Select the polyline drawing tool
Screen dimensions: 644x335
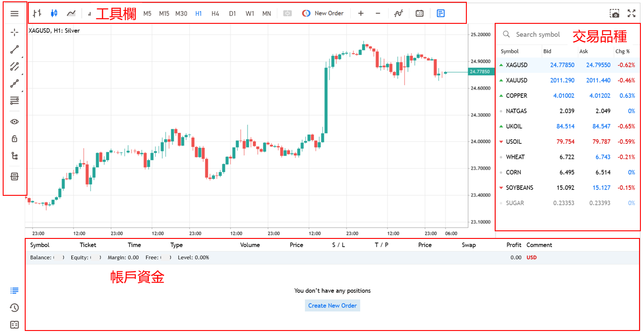pos(14,84)
